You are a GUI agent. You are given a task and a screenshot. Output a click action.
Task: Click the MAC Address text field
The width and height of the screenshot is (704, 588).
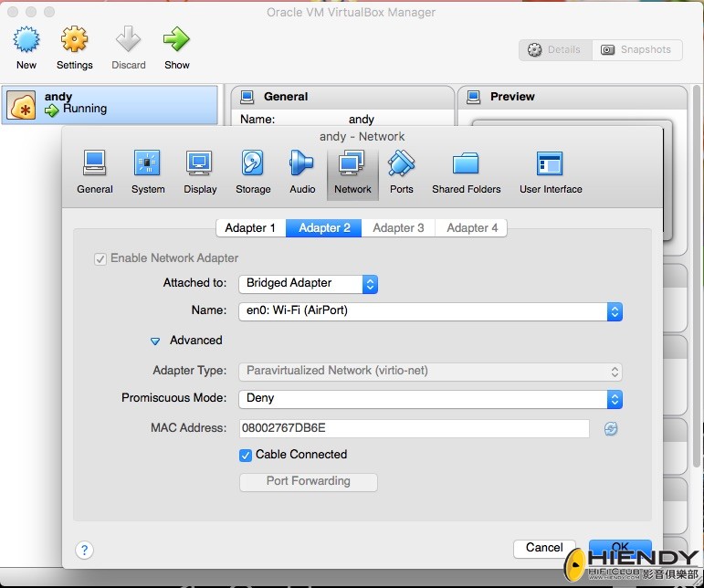(x=414, y=428)
